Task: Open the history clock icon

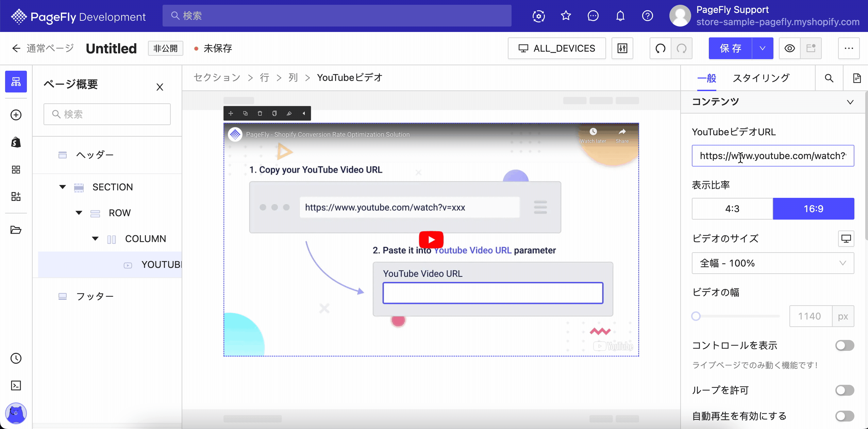Action: click(16, 358)
